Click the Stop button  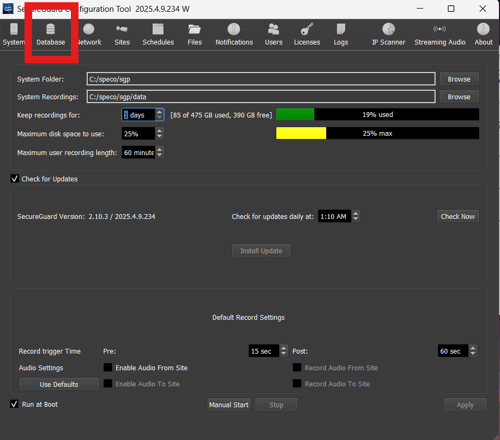[276, 405]
